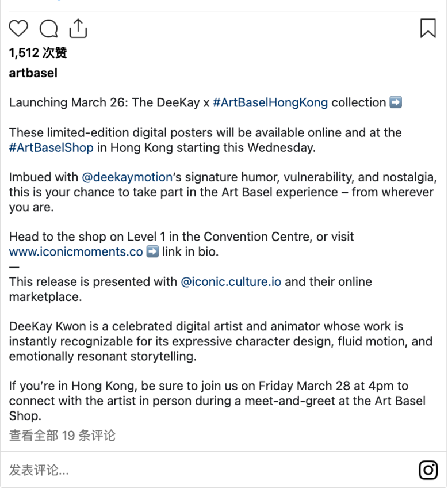Click the DeeKay Kwon bio paragraph
The width and height of the screenshot is (448, 488).
[221, 341]
